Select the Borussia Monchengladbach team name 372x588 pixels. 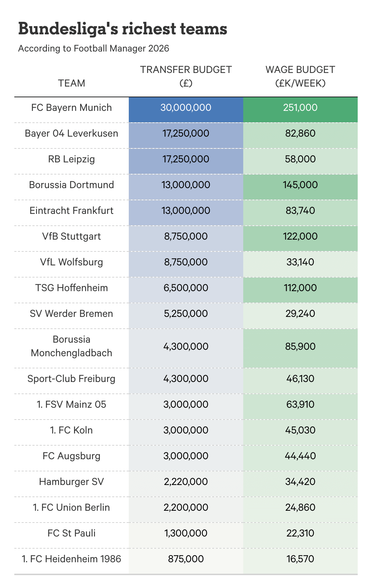(x=72, y=346)
